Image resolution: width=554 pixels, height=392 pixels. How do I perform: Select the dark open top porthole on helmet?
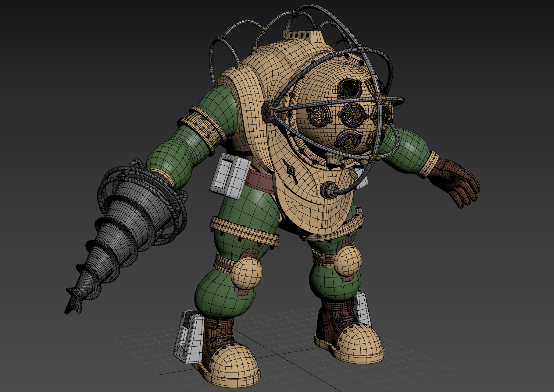click(350, 88)
